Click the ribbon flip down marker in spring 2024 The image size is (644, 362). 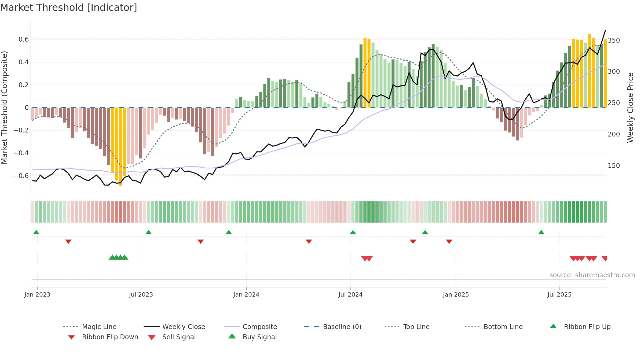[309, 242]
